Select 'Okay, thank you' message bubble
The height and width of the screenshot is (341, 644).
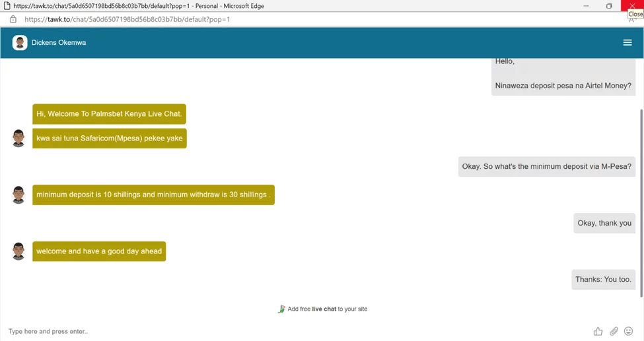tap(604, 223)
